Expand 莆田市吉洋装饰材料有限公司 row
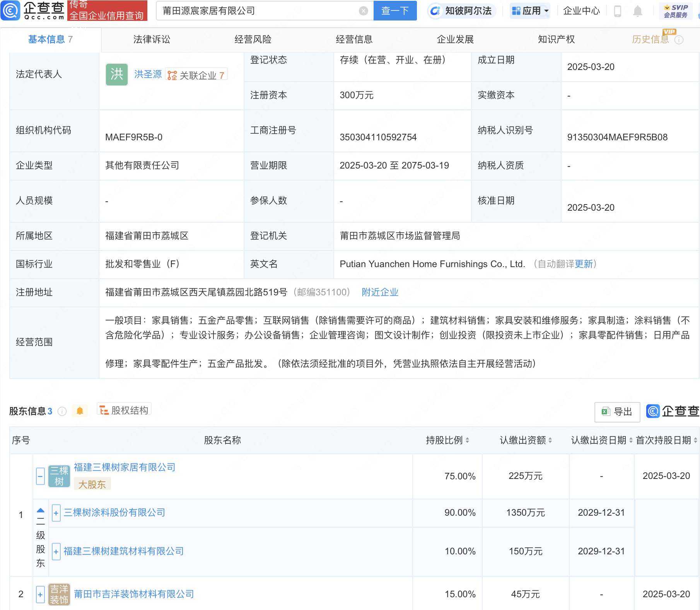This screenshot has height=610, width=700. pos(40,595)
